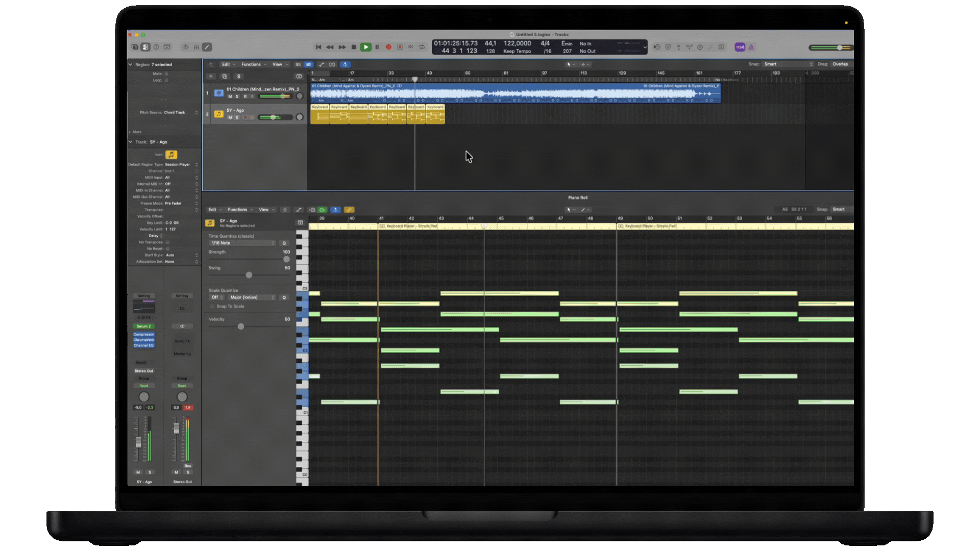Enable the Snap To Scale checkbox
Viewport: 980px width, 551px height.
click(212, 307)
